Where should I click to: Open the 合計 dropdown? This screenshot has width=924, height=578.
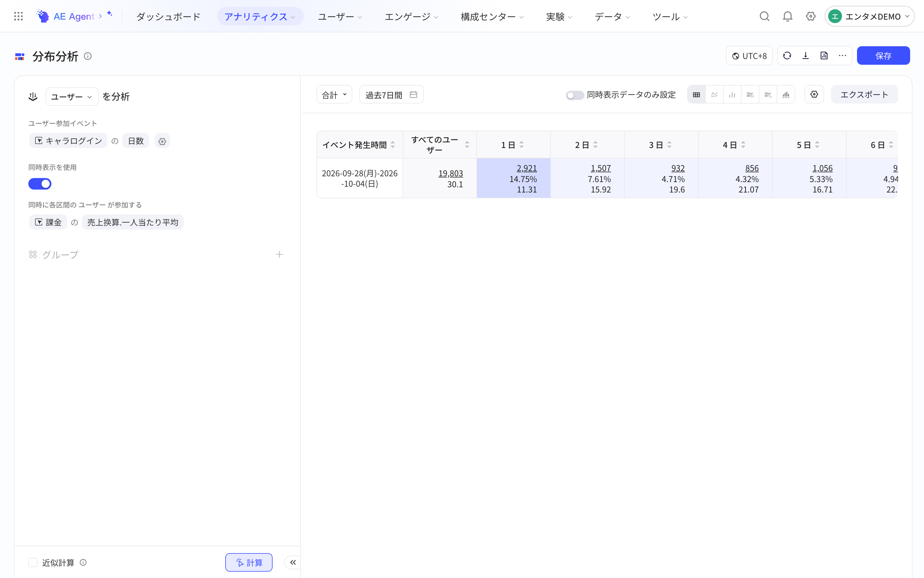pos(334,95)
